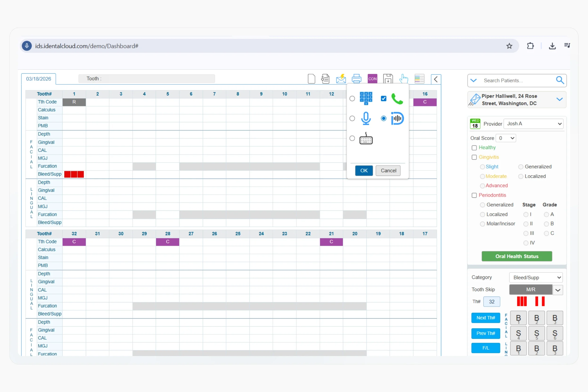
Task: Click the Th# number field showing 32
Action: click(492, 301)
